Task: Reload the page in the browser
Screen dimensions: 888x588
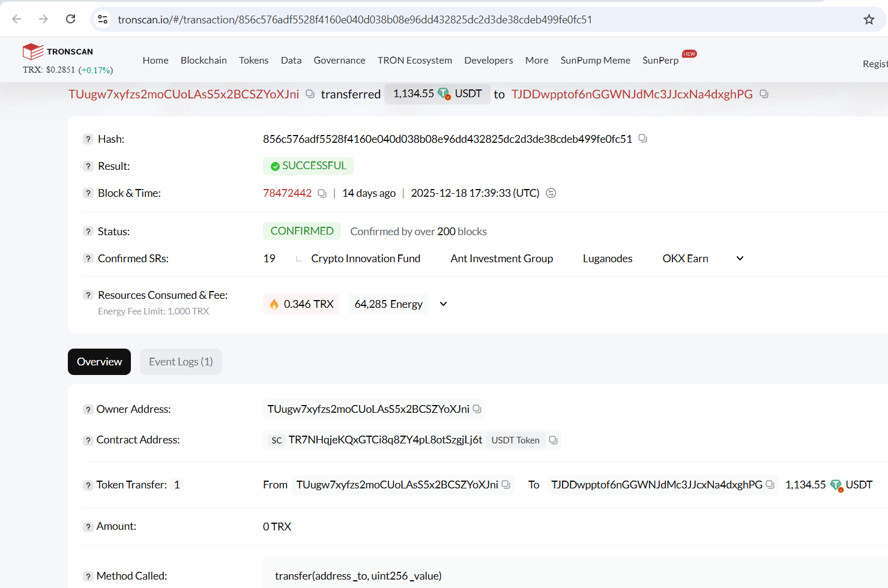Action: click(70, 19)
